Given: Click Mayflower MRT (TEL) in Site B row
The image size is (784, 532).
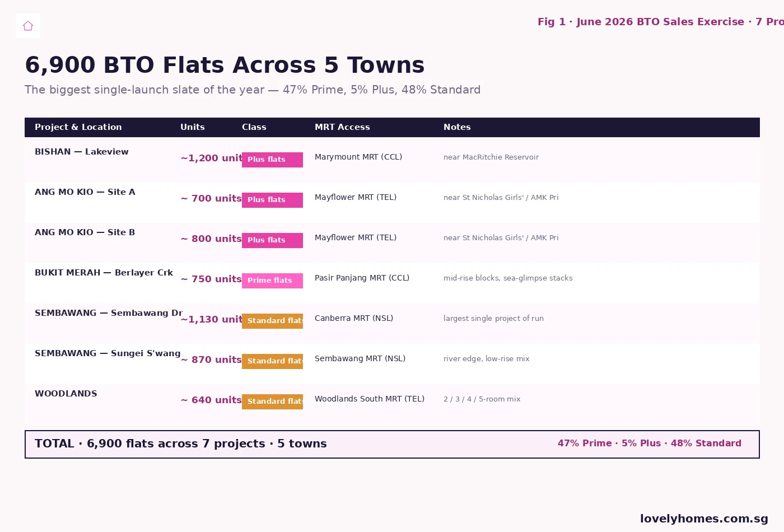Looking at the screenshot, I should click(356, 238).
